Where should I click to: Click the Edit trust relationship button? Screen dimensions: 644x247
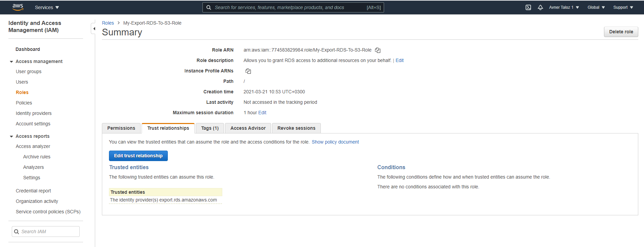point(138,156)
